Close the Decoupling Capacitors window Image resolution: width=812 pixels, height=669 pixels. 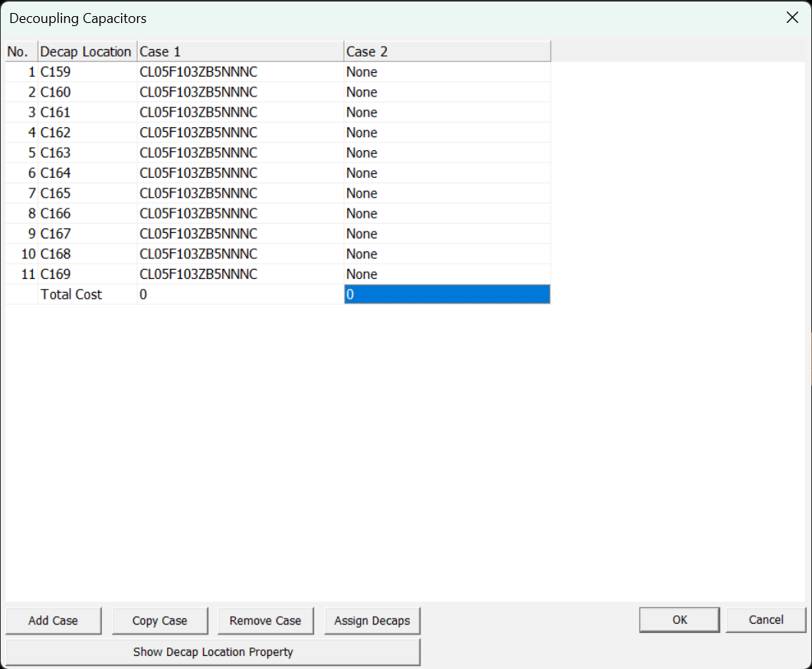[x=792, y=18]
